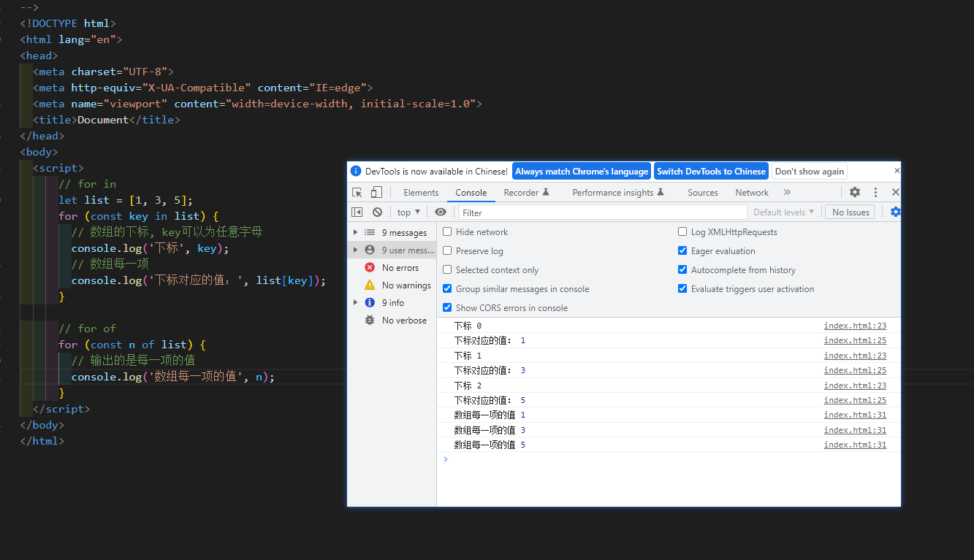
Task: Create a live expression with the eye icon
Action: click(441, 212)
